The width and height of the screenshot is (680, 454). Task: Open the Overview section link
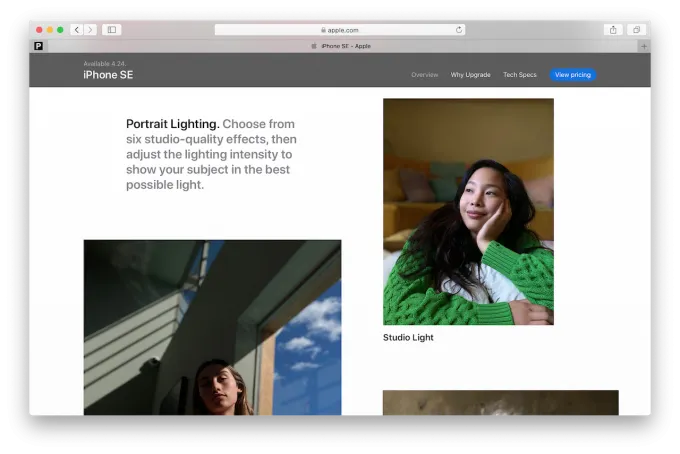[424, 75]
